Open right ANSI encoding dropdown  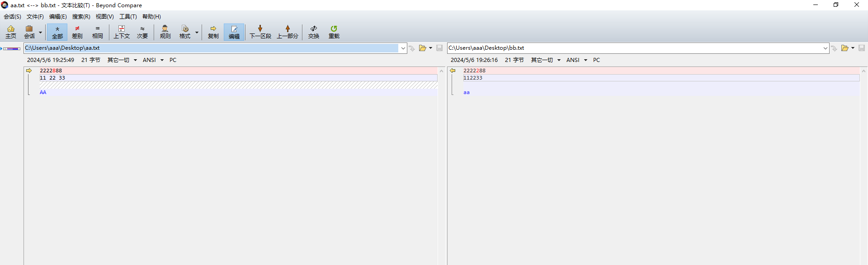coord(577,60)
